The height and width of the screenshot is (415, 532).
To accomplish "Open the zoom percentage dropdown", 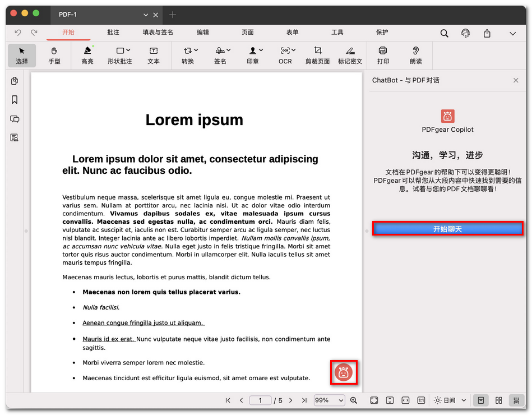I will 329,400.
